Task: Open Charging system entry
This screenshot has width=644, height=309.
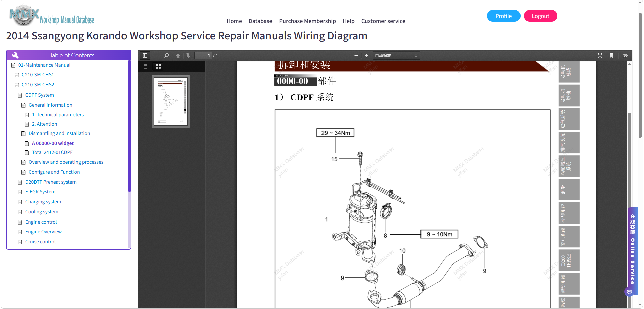Action: (x=43, y=202)
